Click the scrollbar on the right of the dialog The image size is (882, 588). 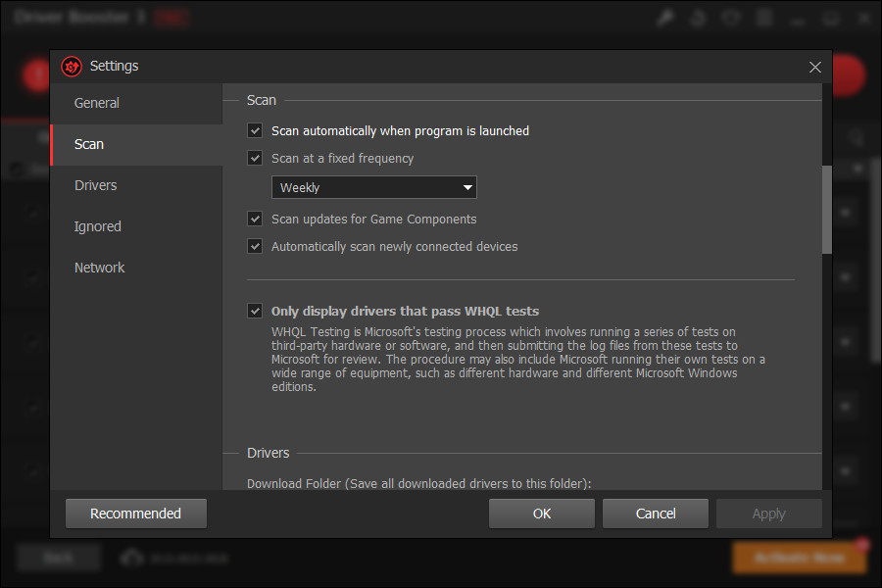(x=826, y=206)
